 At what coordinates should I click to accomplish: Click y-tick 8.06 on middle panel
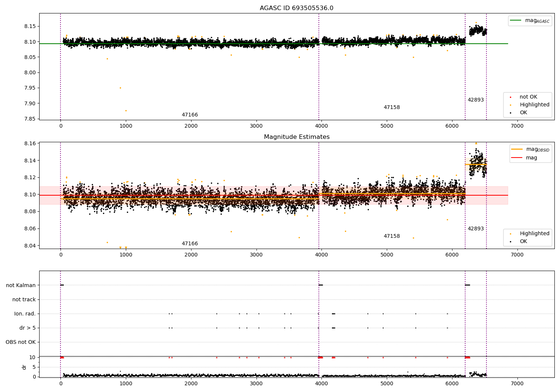pyautogui.click(x=29, y=229)
